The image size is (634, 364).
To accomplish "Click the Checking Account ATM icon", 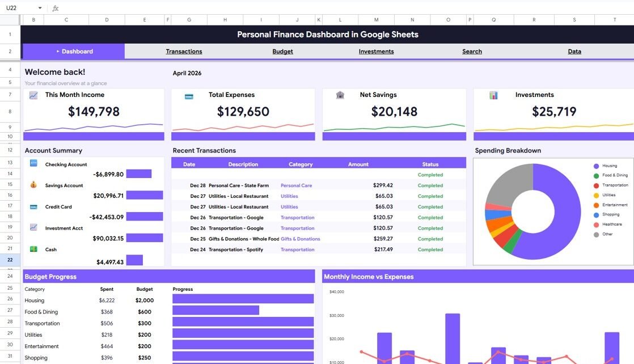I will [x=33, y=163].
